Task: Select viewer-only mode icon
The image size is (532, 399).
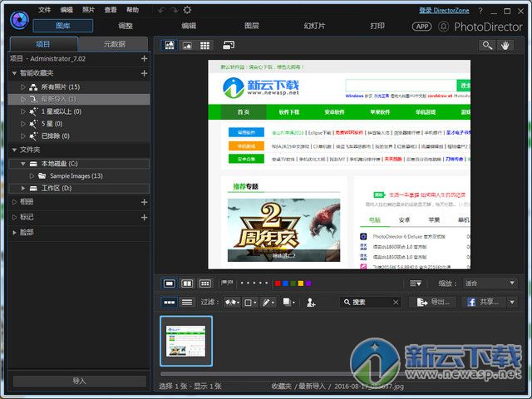Action: (187, 46)
